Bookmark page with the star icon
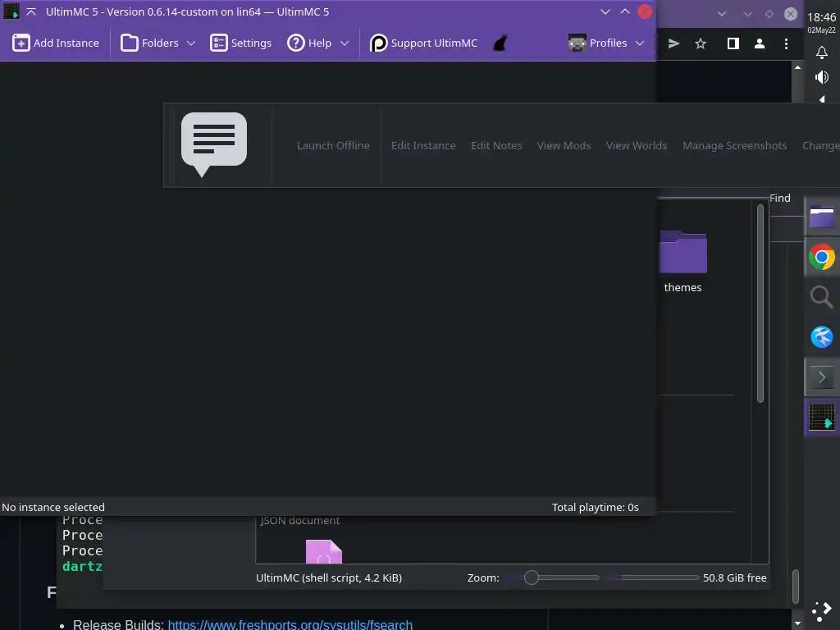The image size is (840, 630). point(701,43)
